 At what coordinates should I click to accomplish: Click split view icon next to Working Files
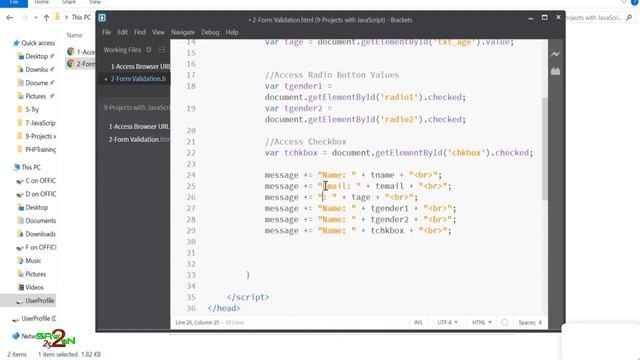coord(162,50)
